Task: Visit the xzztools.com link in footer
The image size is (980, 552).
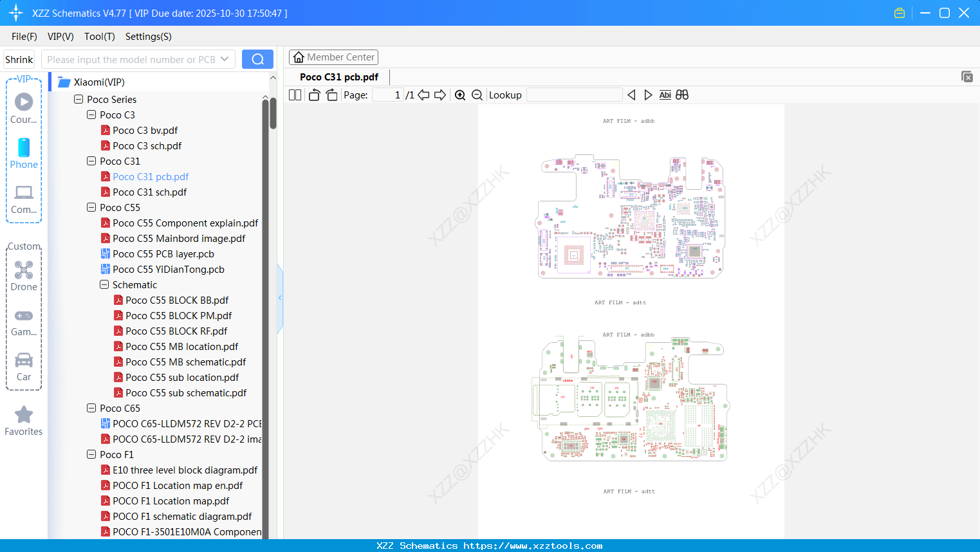Action: click(x=533, y=546)
